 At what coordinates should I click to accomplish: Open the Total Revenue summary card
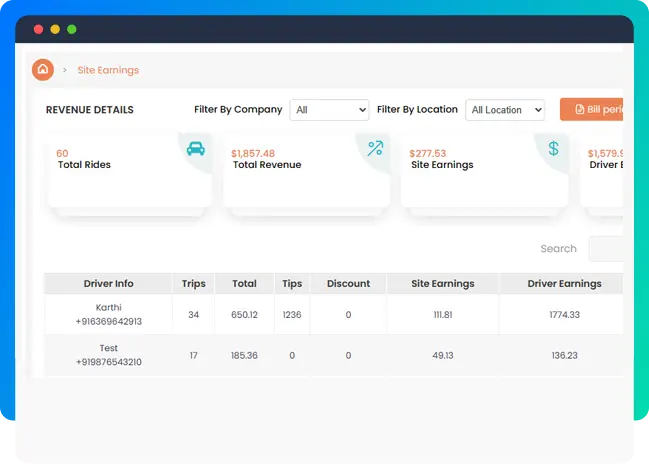(x=306, y=172)
